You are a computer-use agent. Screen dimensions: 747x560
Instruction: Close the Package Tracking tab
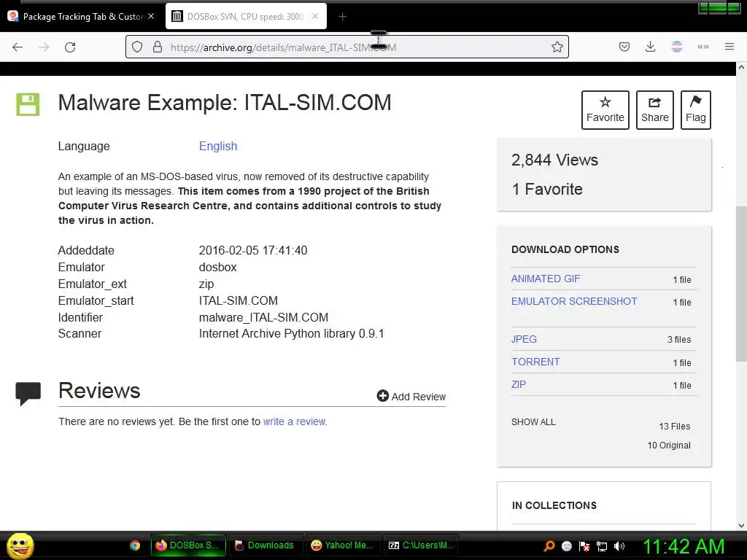[x=151, y=16]
